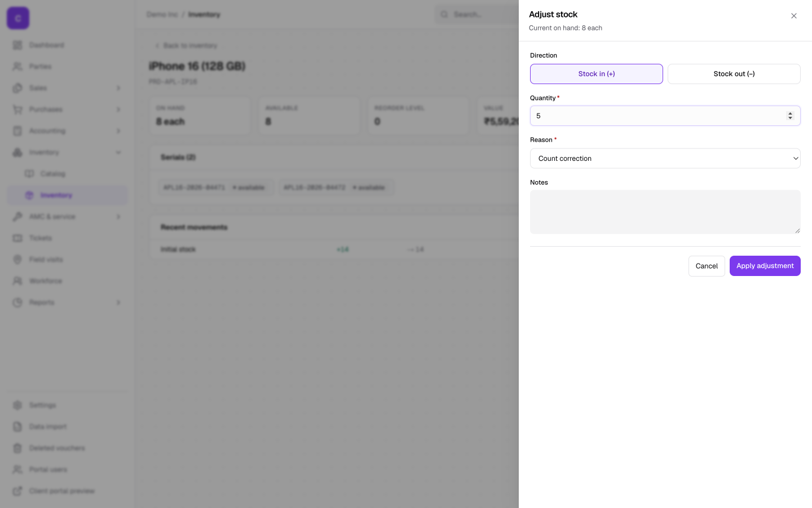Select Stock in (+) direction
The width and height of the screenshot is (812, 508).
596,74
